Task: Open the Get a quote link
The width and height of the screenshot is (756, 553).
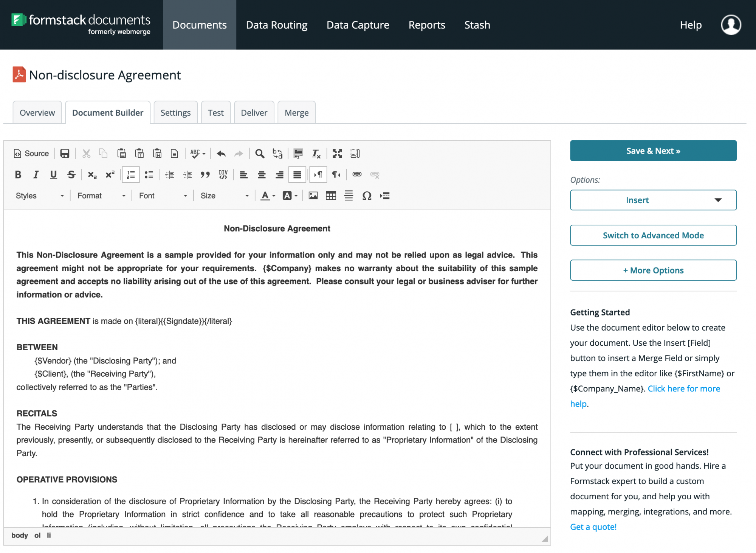Action: pyautogui.click(x=593, y=527)
